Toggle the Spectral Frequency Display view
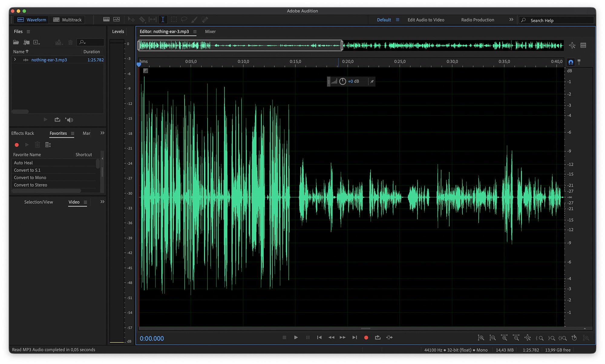 click(x=106, y=20)
